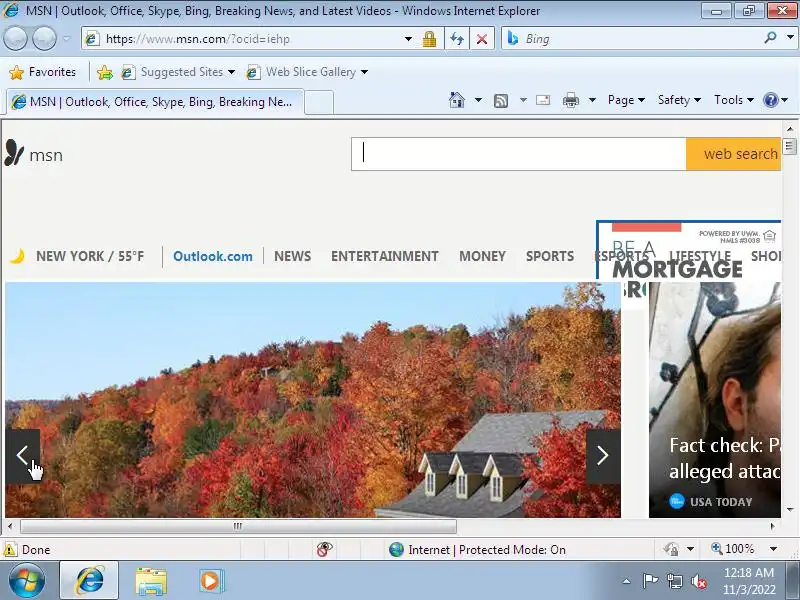Click the Print icon

tap(570, 100)
